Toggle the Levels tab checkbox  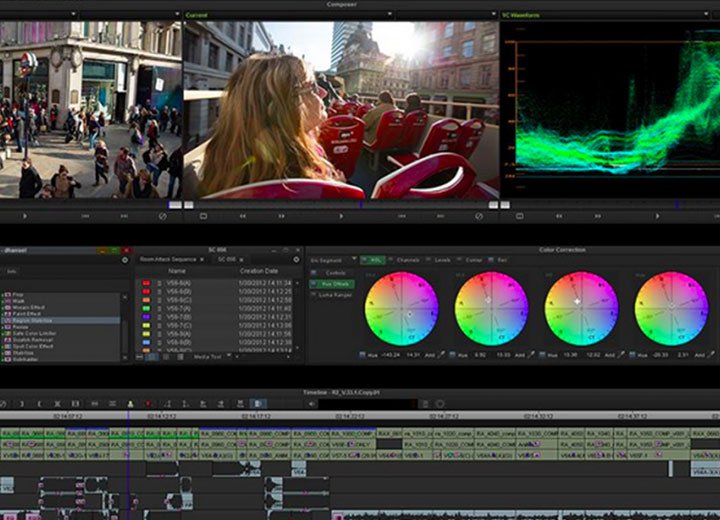coord(428,260)
